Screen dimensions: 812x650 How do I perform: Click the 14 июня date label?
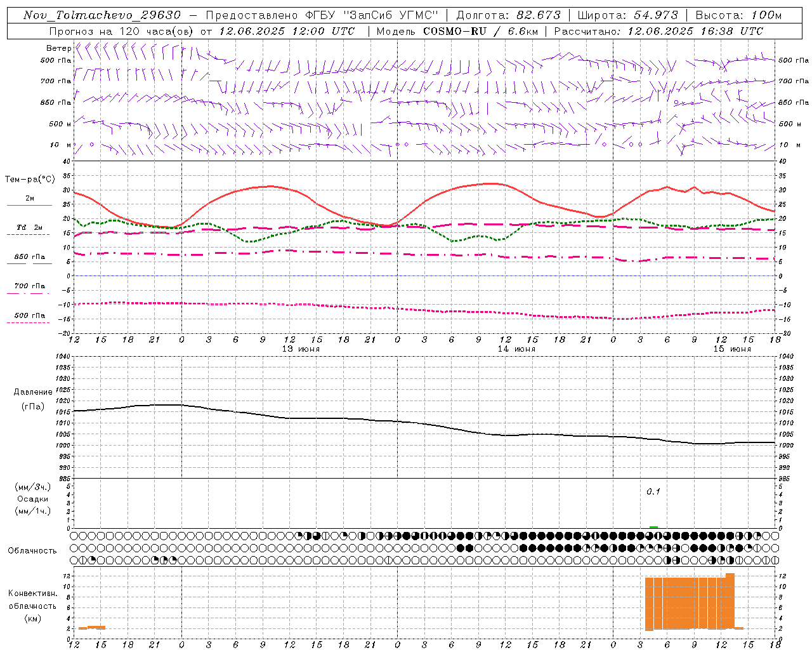click(516, 349)
